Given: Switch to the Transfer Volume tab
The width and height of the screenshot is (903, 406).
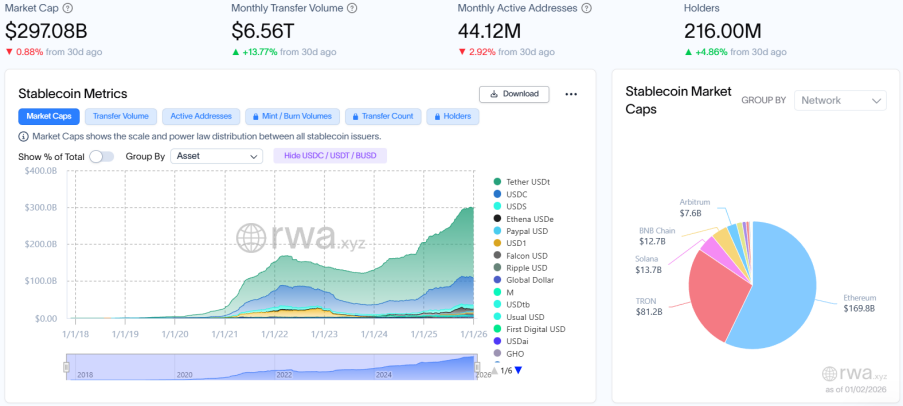Looking at the screenshot, I should 120,116.
